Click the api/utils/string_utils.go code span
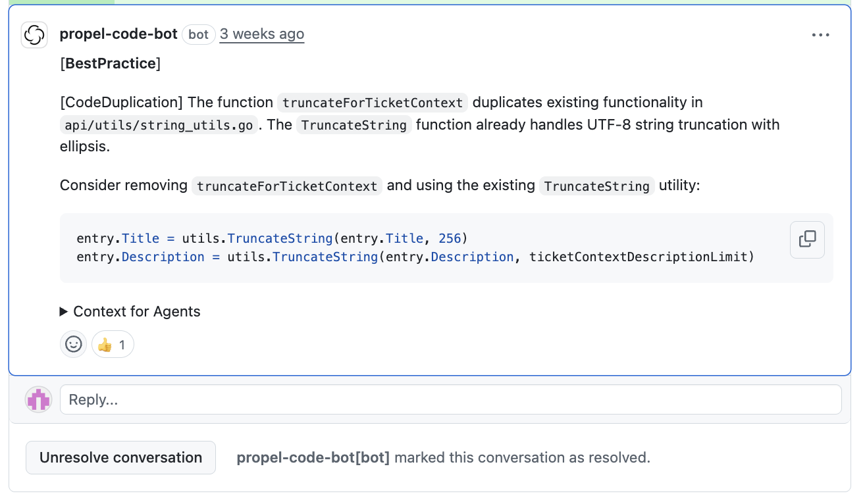 click(158, 124)
